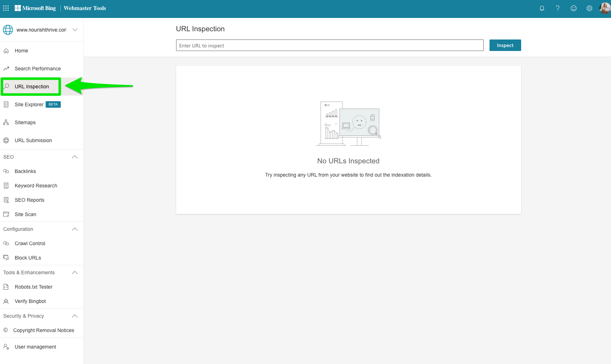The image size is (611, 364).
Task: Open the Home section icon
Action: point(6,51)
